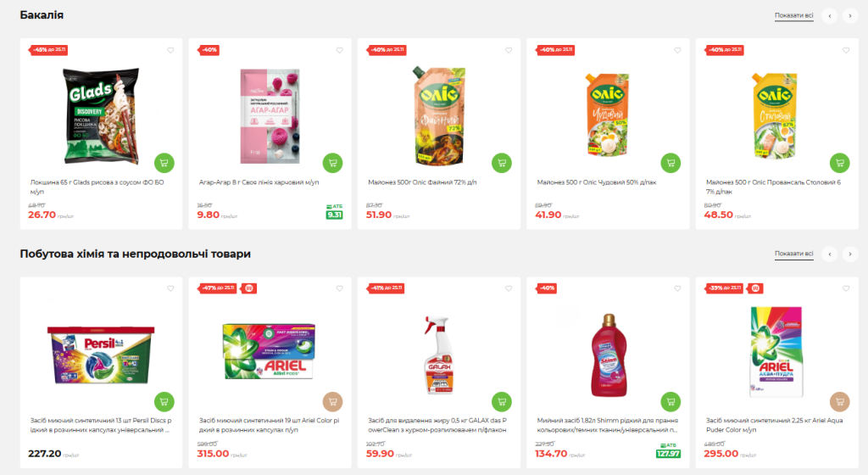Add Оліс Столовий mayonnaise to cart
Image resolution: width=868 pixels, height=475 pixels.
(840, 163)
